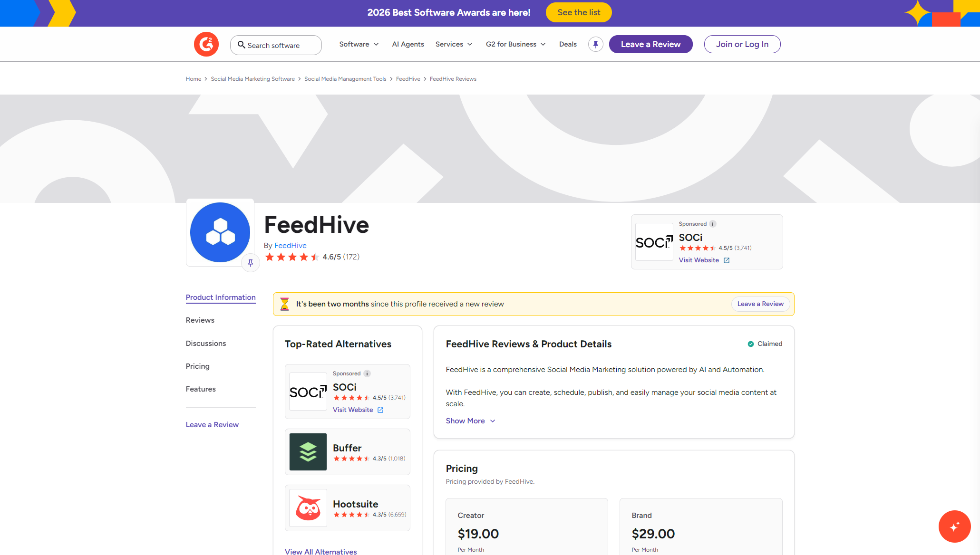This screenshot has height=555, width=980.
Task: Click the Sponsored info icon beside SOCi header card
Action: click(713, 224)
